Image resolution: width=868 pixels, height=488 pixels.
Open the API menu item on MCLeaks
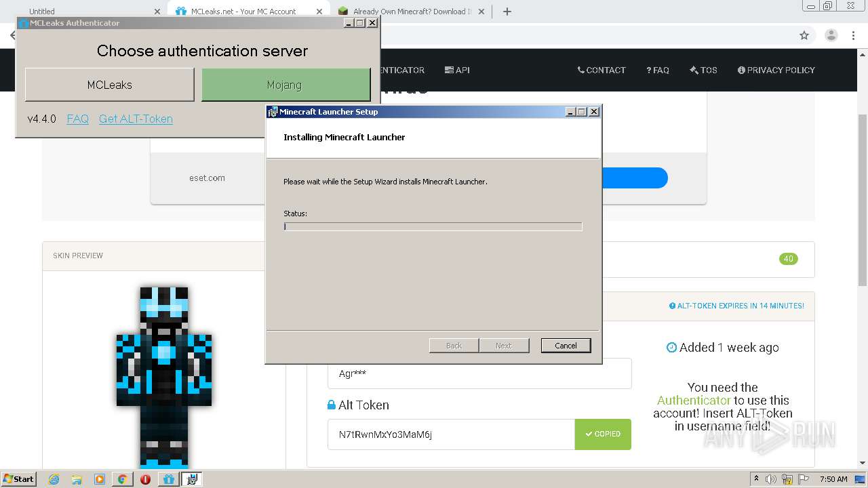pos(457,70)
